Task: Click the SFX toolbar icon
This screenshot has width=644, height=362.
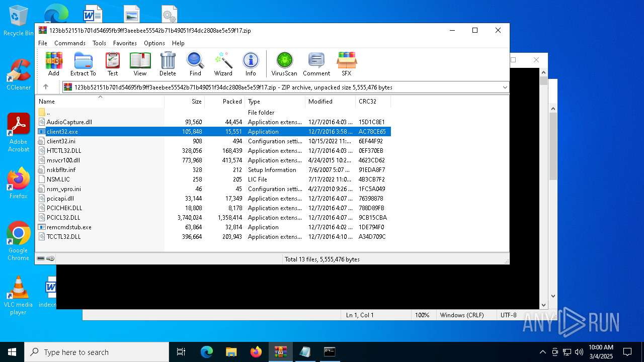Action: click(x=347, y=64)
